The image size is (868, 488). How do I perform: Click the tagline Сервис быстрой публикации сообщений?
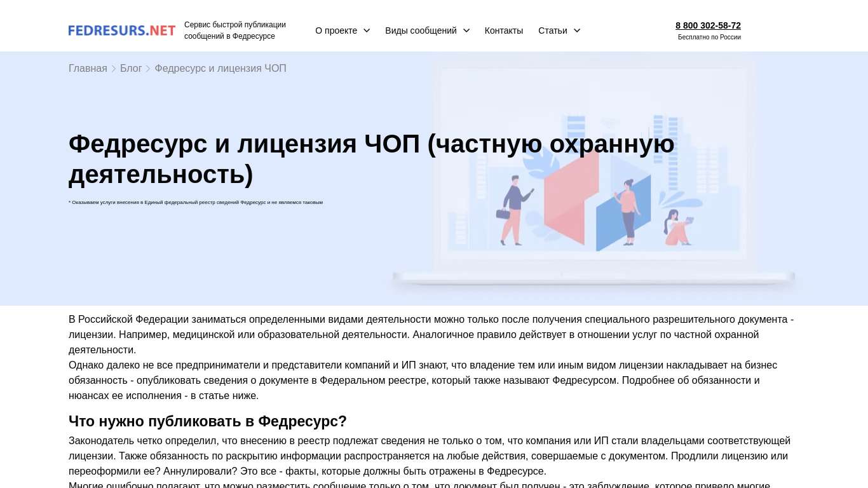(x=235, y=30)
